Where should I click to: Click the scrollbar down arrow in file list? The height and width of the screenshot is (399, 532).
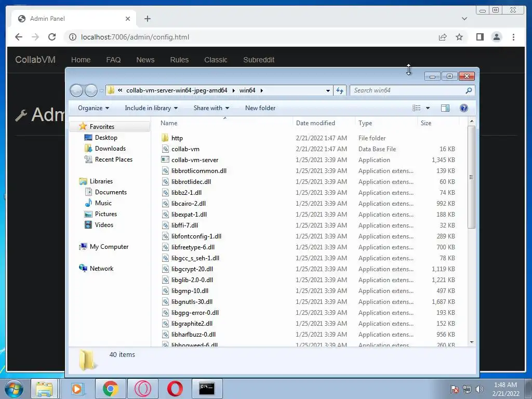click(x=471, y=342)
